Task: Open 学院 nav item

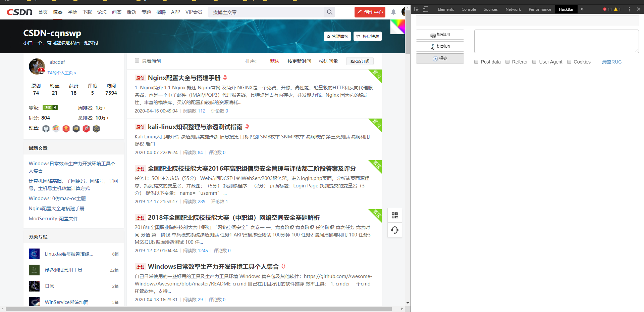Action: (x=72, y=12)
